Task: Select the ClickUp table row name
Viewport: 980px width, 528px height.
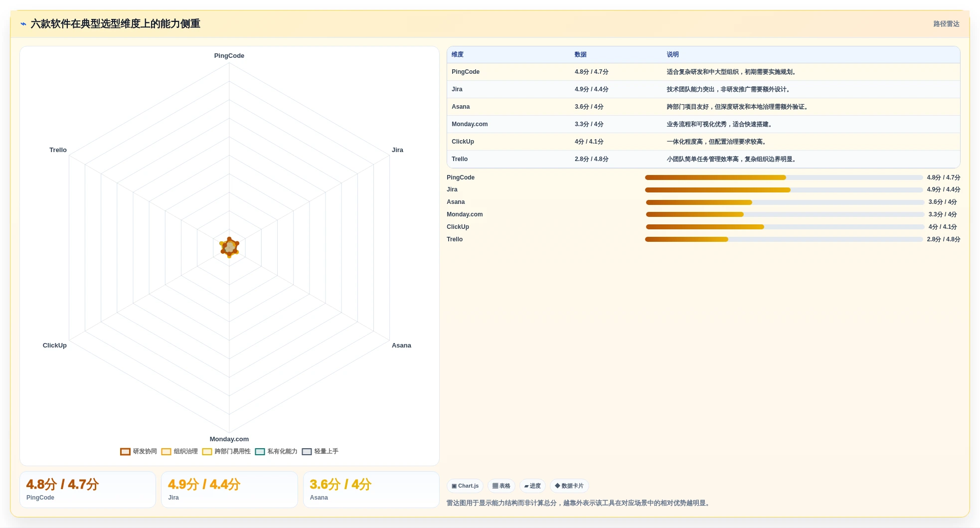Action: click(463, 142)
